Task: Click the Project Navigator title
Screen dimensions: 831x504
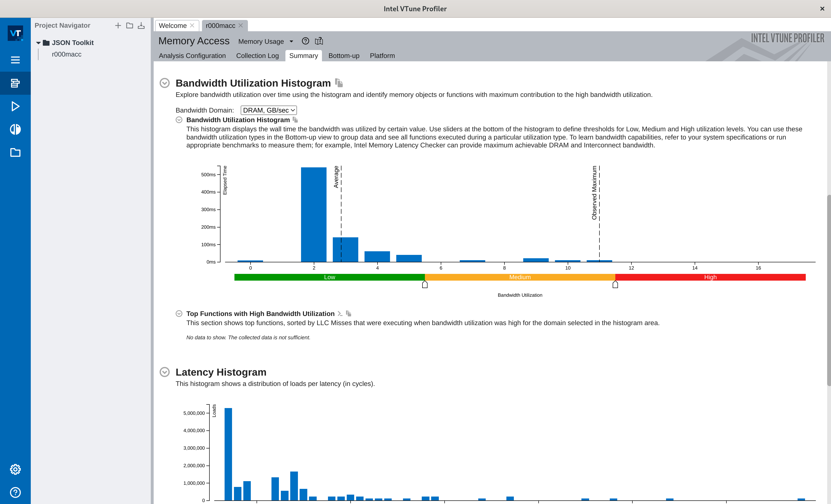Action: pyautogui.click(x=62, y=26)
